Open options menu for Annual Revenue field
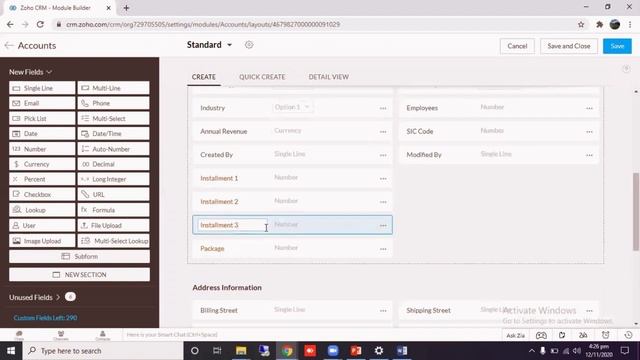The width and height of the screenshot is (640, 360). 383,131
